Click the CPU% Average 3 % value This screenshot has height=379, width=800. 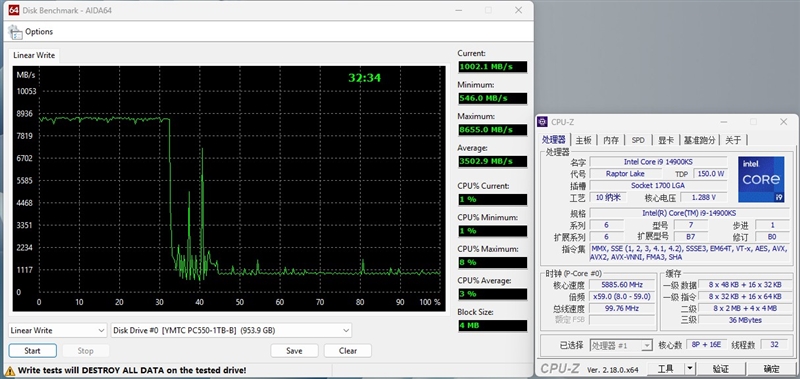tap(492, 294)
